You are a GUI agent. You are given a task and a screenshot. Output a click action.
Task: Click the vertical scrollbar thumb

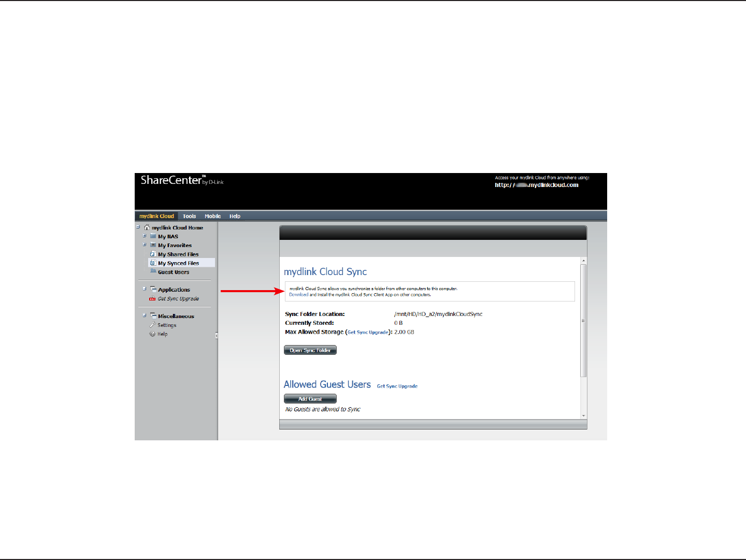click(583, 321)
